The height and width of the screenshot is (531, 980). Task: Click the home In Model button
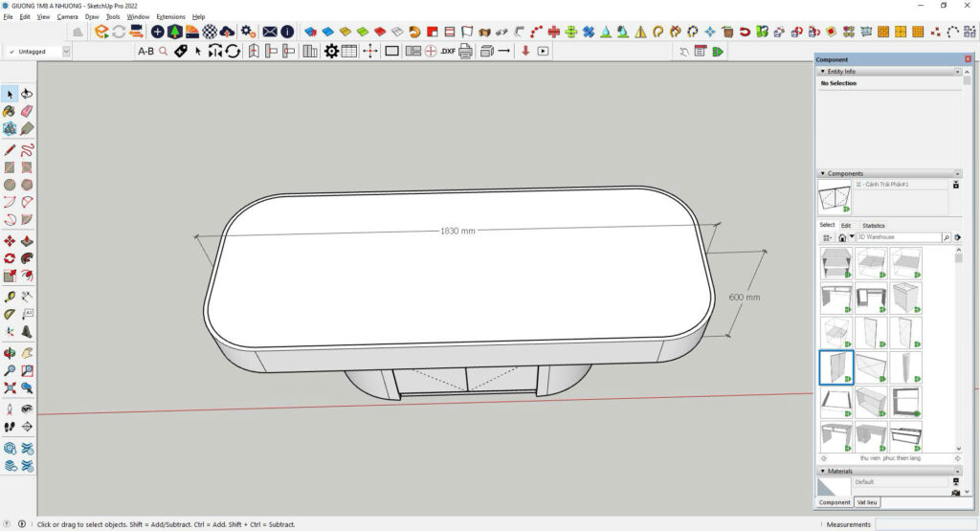click(842, 237)
